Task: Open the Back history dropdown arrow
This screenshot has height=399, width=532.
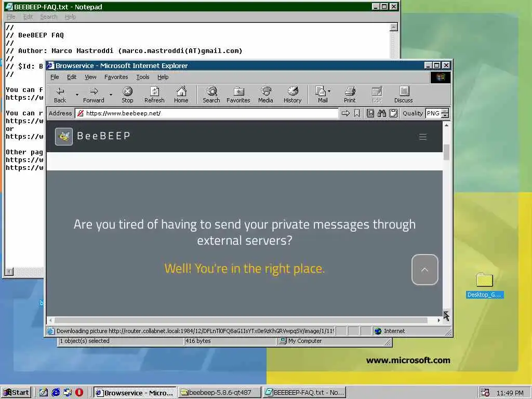Action: [77, 95]
